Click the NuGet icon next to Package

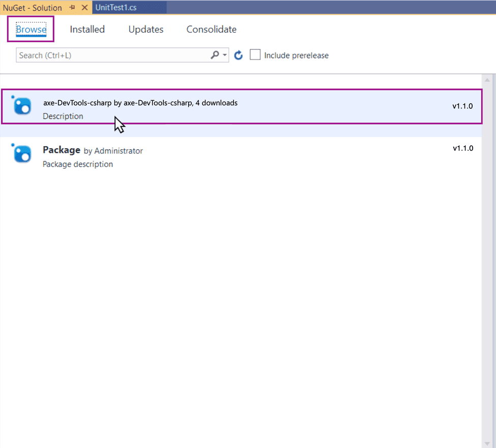pos(21,153)
